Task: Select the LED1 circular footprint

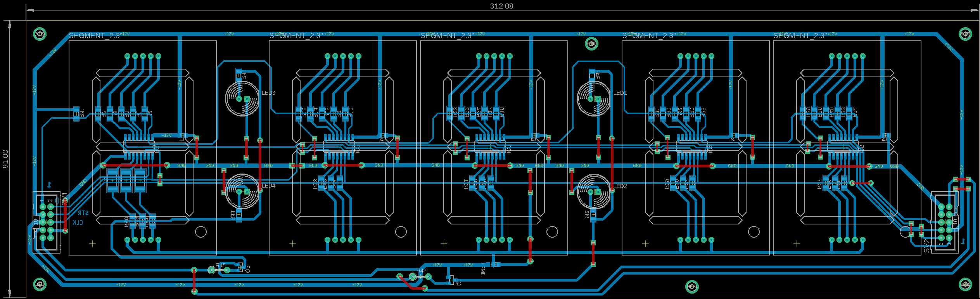Action: tap(594, 99)
